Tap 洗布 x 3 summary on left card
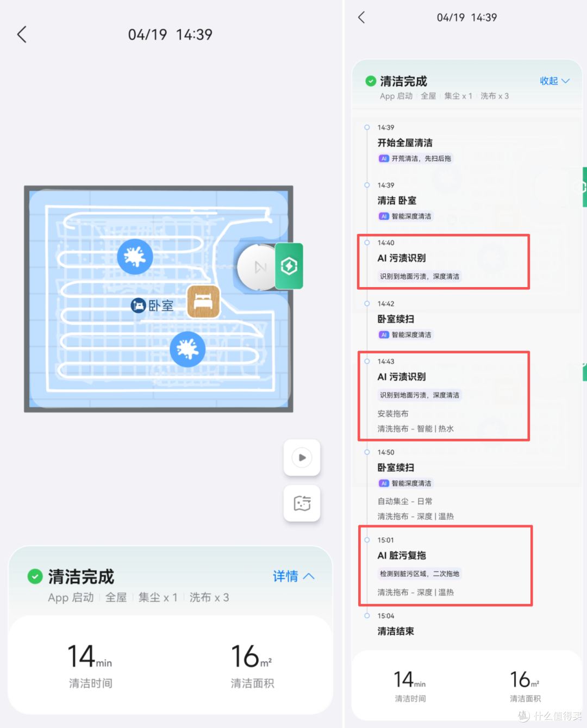The width and height of the screenshot is (587, 728). [x=209, y=598]
